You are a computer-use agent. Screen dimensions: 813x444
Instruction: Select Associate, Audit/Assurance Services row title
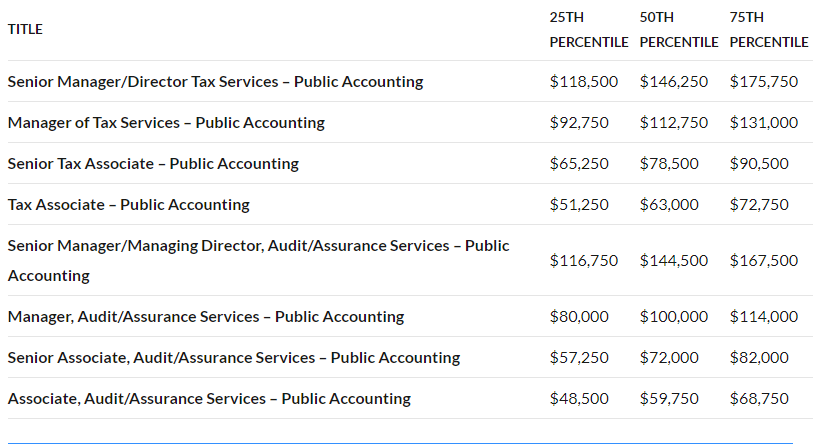(209, 398)
